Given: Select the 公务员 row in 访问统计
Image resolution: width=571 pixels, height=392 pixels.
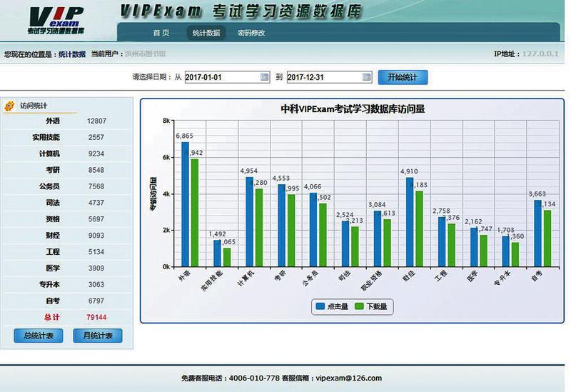Looking at the screenshot, I should coord(67,186).
